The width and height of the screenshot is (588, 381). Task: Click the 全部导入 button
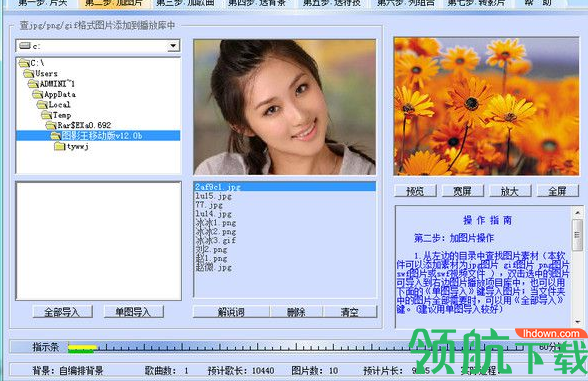[x=62, y=312]
